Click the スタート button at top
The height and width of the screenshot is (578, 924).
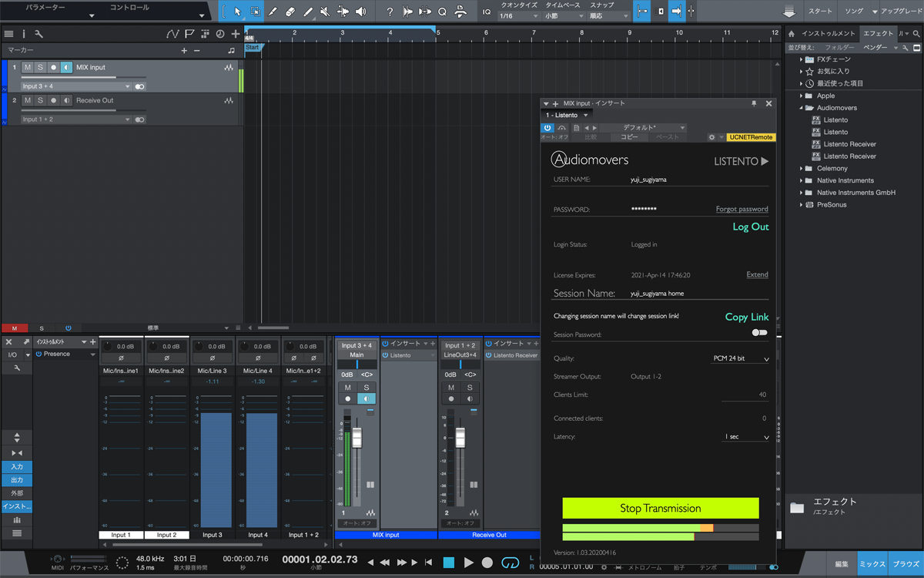pyautogui.click(x=819, y=12)
